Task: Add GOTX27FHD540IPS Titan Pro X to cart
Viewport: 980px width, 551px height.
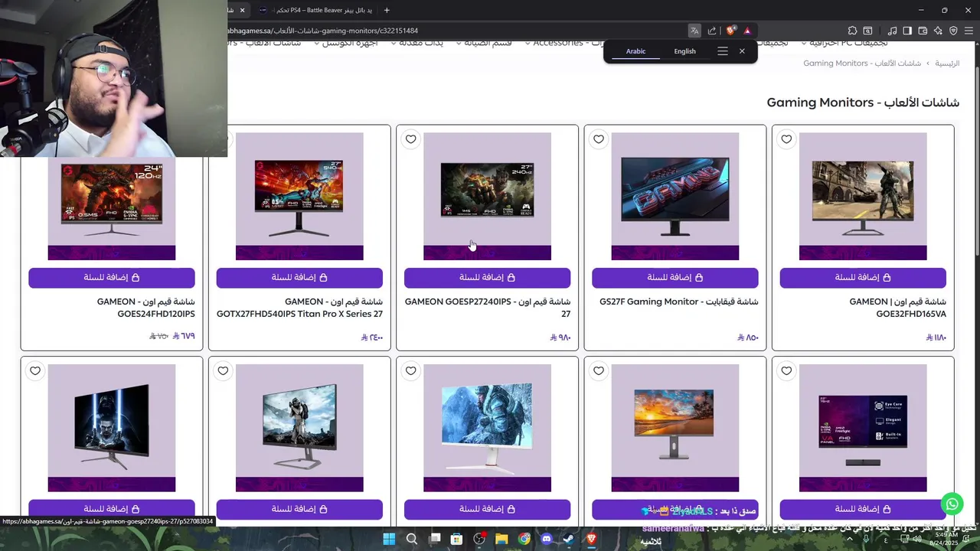Action: click(299, 277)
